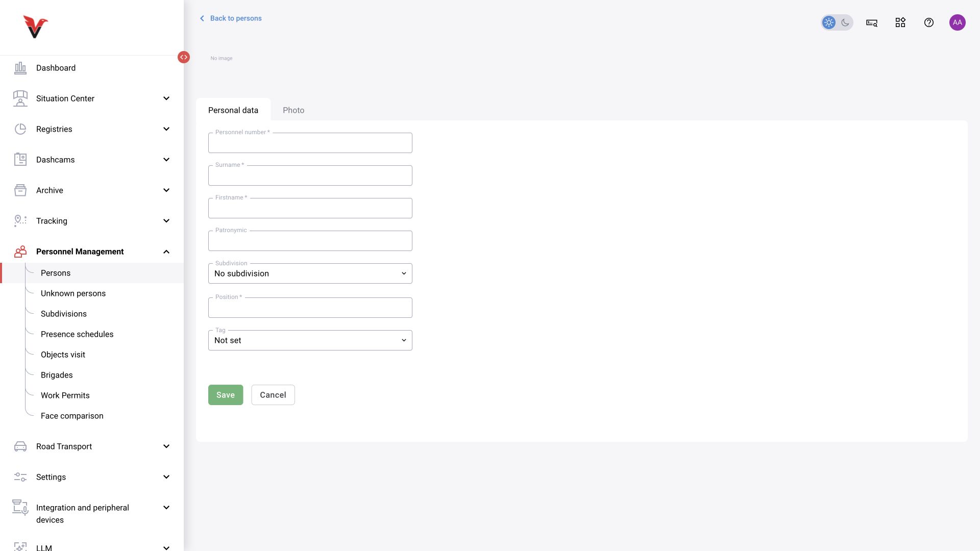Click the Settings sliders icon

(20, 477)
